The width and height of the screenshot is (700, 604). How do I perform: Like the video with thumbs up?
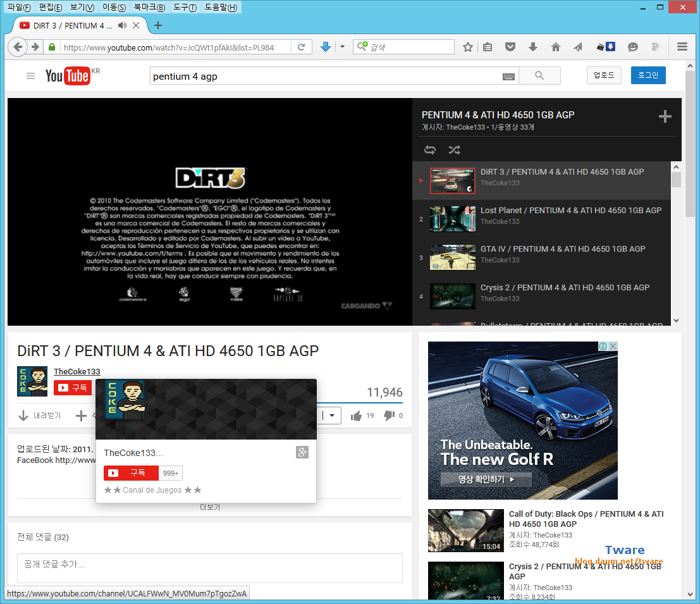coord(356,416)
